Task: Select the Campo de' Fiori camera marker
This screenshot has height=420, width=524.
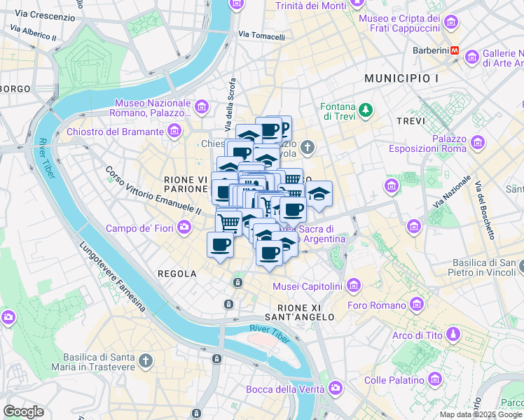Action: (x=184, y=228)
